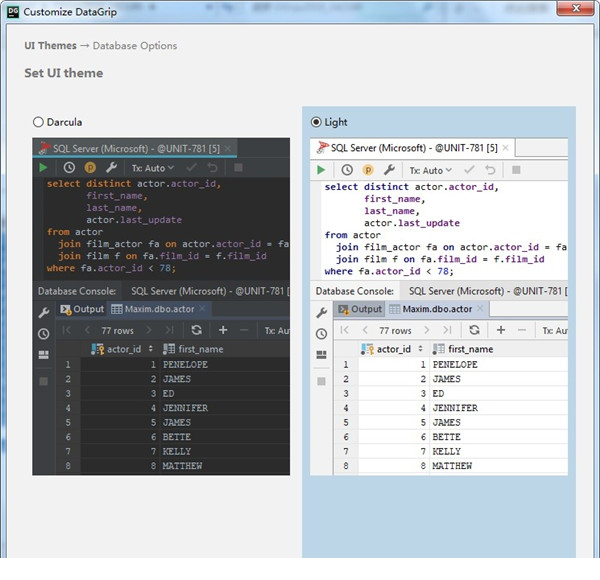Open Output tab in Light preview

pos(360,309)
